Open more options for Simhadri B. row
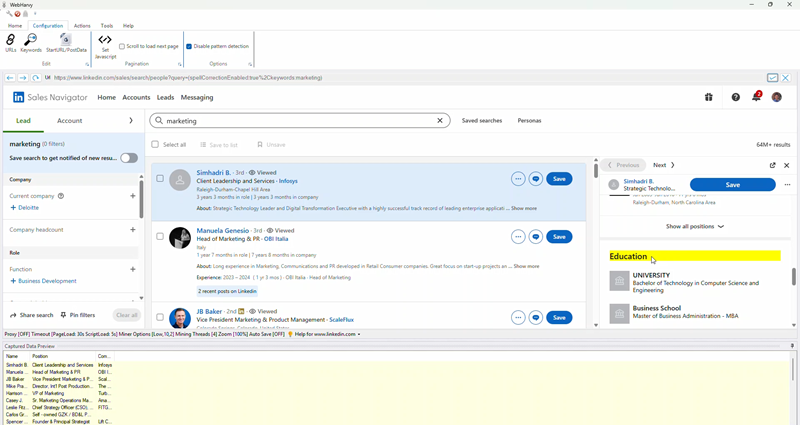The height and width of the screenshot is (425, 800). pos(518,179)
